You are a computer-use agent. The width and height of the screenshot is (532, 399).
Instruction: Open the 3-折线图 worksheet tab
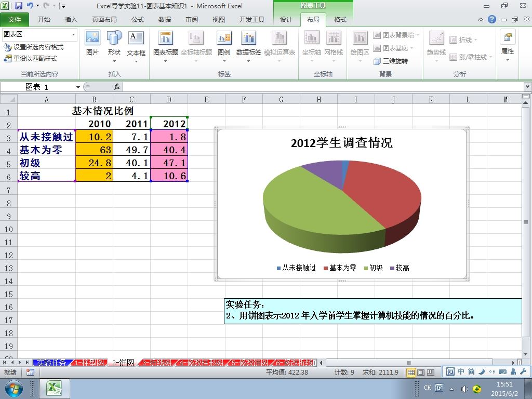tap(156, 362)
